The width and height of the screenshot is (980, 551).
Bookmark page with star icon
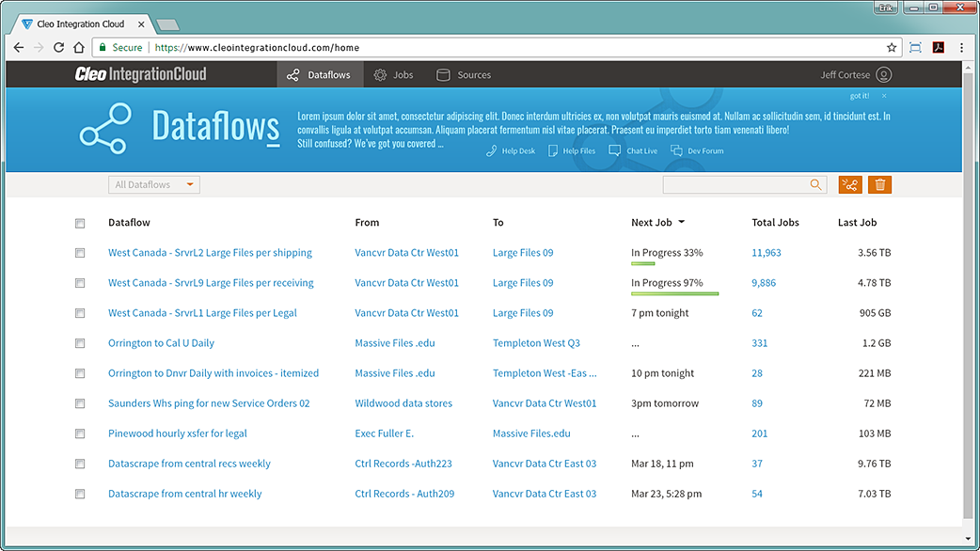click(x=892, y=47)
